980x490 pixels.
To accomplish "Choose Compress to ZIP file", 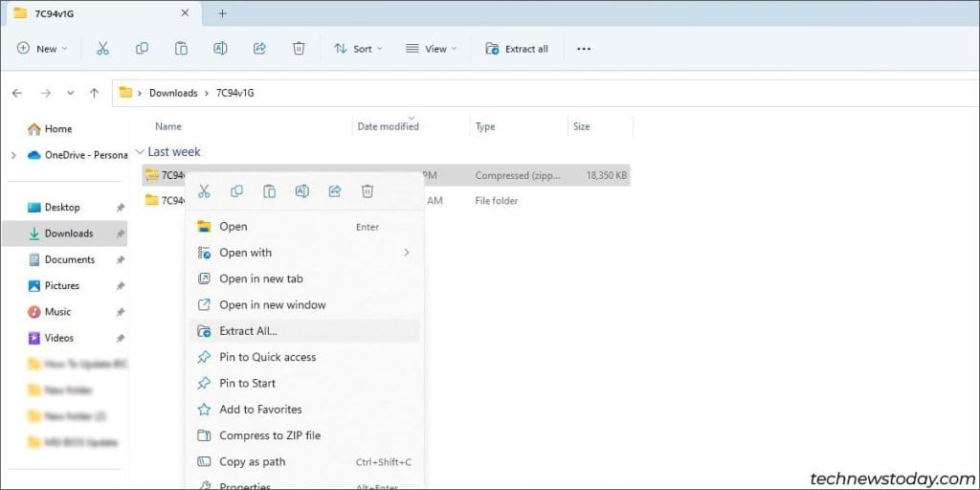I will [269, 435].
